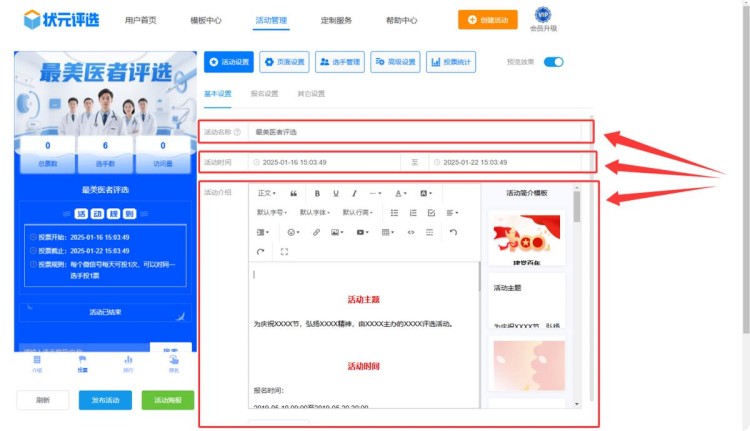Image resolution: width=750 pixels, height=431 pixels.
Task: Insert a hyperlink using the link icon
Action: pyautogui.click(x=316, y=232)
